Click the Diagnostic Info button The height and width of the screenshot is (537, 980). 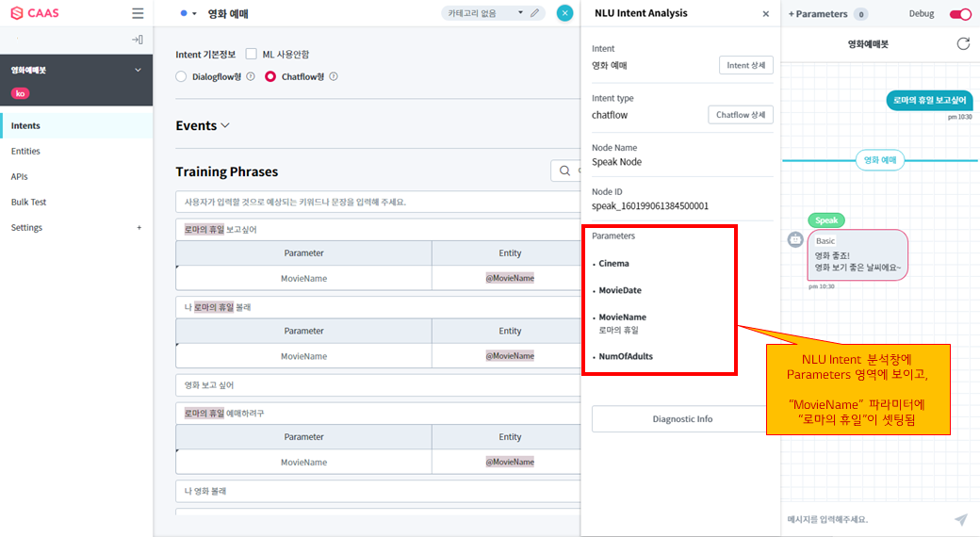[x=682, y=419]
